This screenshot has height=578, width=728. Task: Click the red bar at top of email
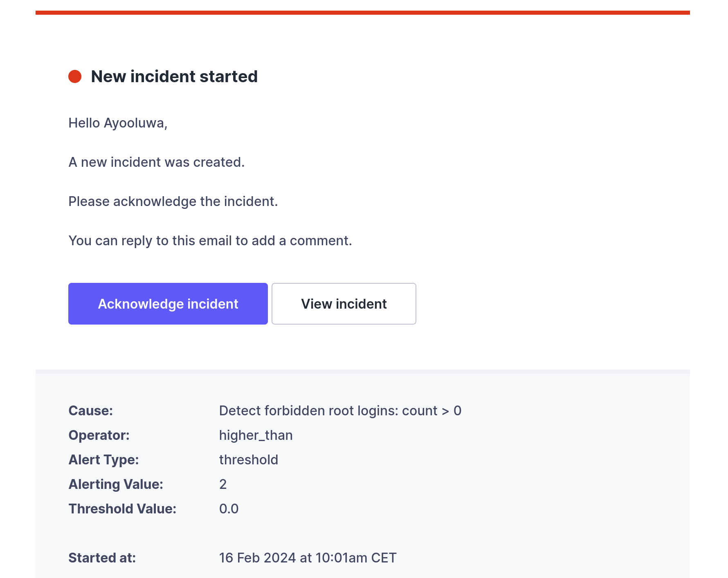coord(363,13)
